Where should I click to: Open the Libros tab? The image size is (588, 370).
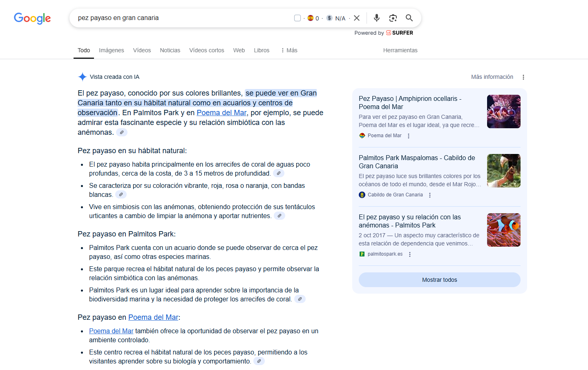tap(262, 50)
